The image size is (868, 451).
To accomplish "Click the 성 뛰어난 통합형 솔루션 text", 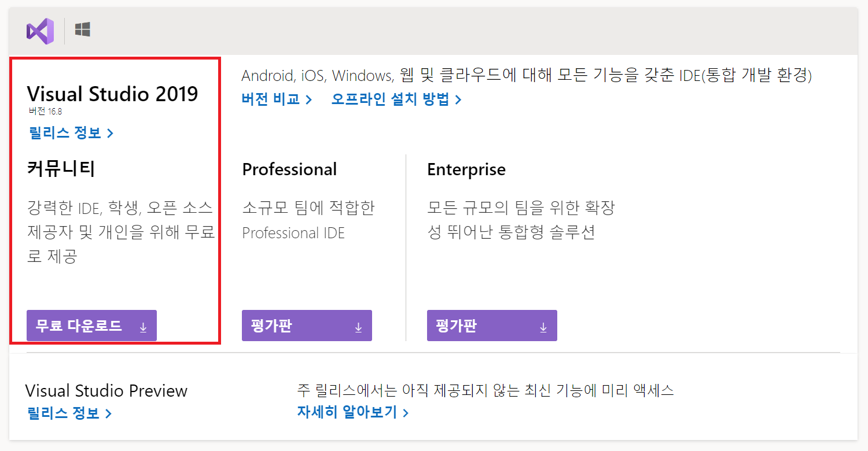I will (511, 233).
